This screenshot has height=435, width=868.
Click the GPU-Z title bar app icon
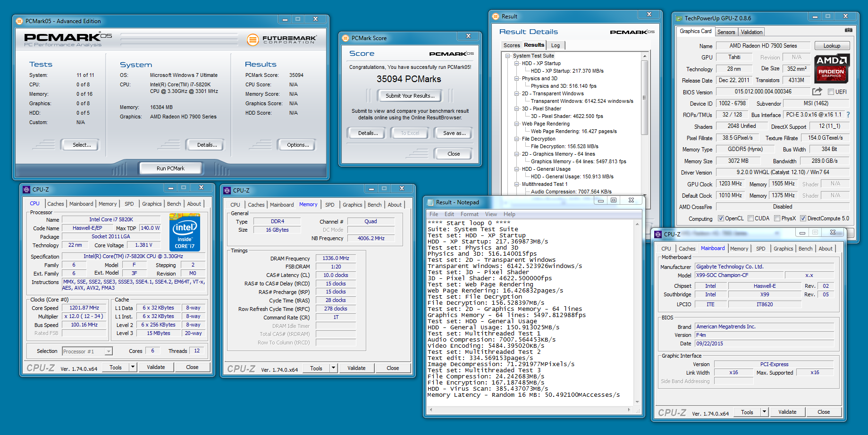coord(679,18)
